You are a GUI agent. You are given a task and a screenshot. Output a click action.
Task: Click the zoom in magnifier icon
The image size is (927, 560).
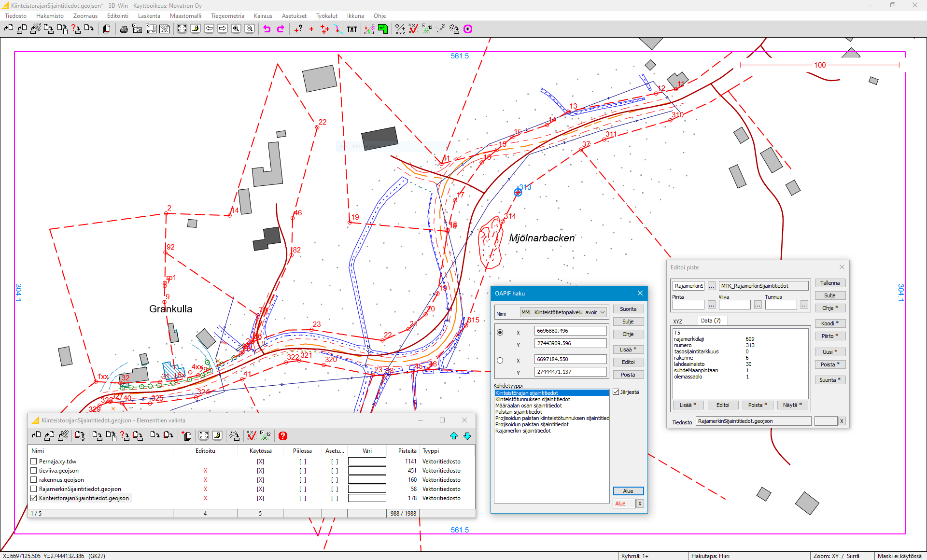click(x=236, y=29)
